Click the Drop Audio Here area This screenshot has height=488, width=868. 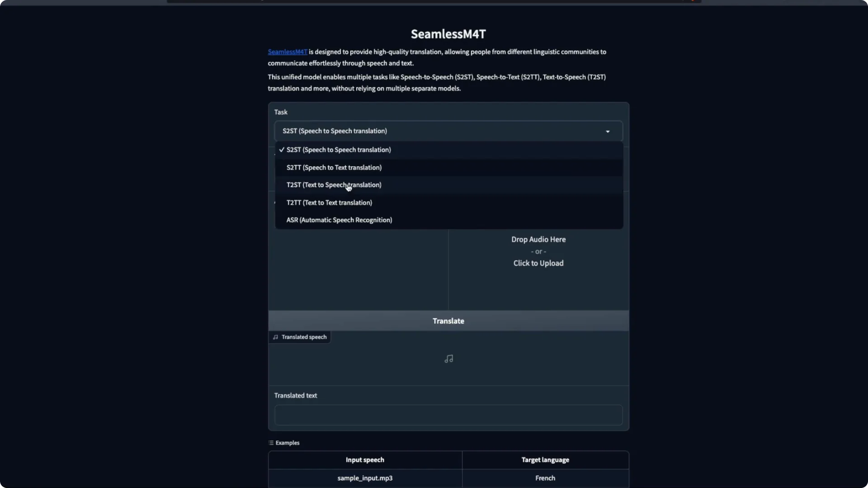coord(538,239)
